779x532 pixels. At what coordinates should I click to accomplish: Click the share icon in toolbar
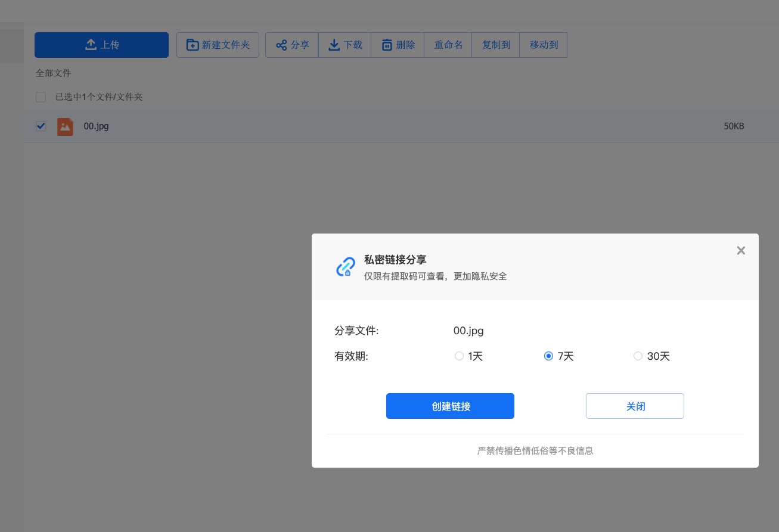(281, 45)
